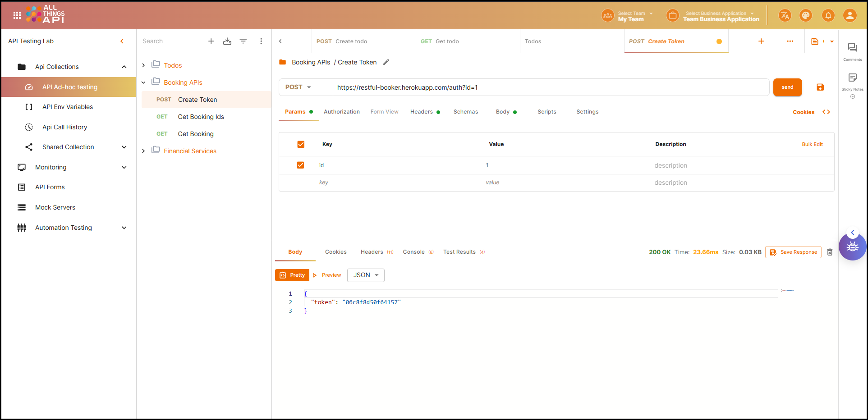
Task: Open the Comments panel icon
Action: [852, 48]
